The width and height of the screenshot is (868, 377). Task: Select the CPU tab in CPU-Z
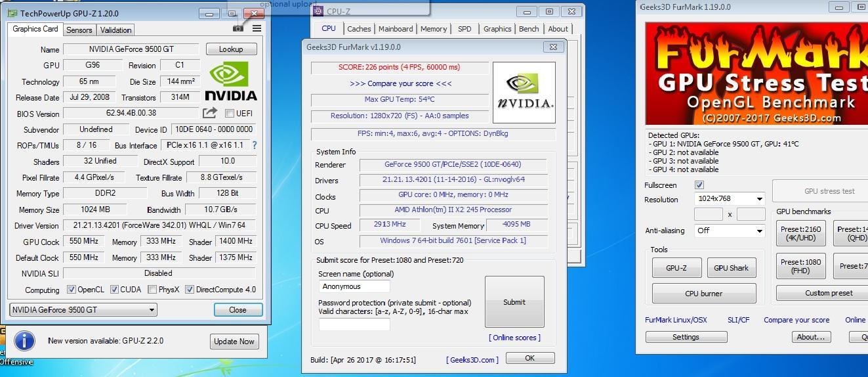pyautogui.click(x=329, y=28)
